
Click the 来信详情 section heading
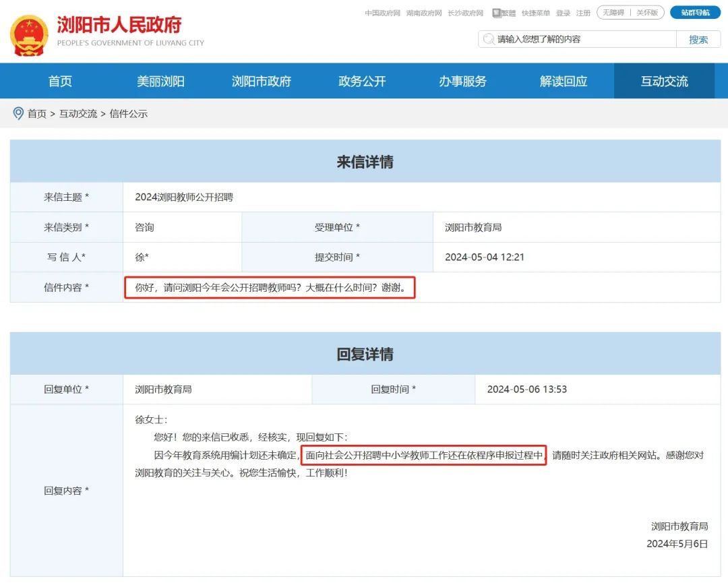pos(365,162)
